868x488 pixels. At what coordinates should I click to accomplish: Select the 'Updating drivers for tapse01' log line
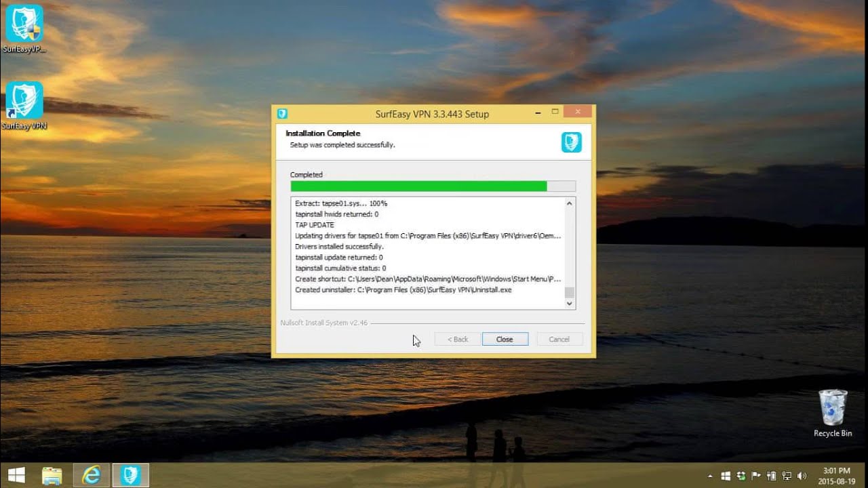click(x=428, y=236)
